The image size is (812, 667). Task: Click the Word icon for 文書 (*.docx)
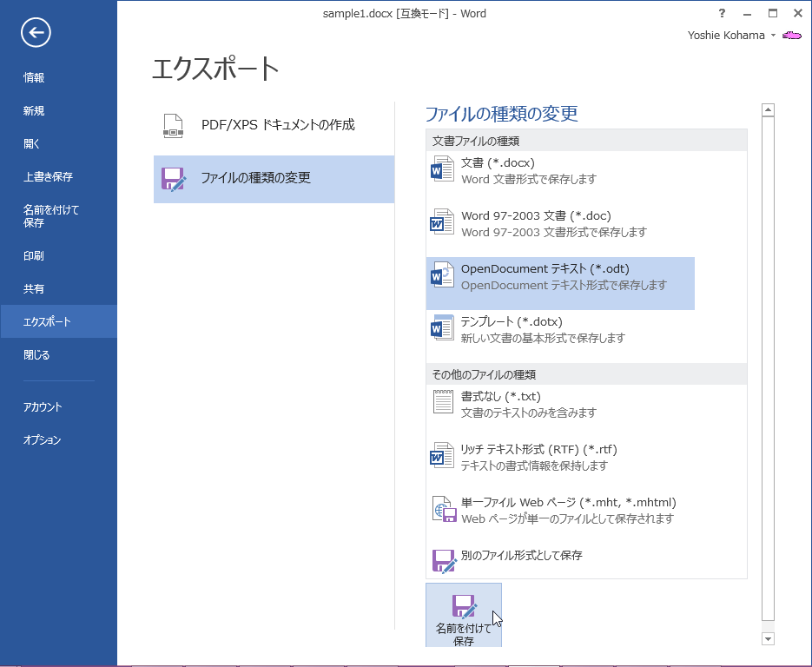tap(442, 168)
